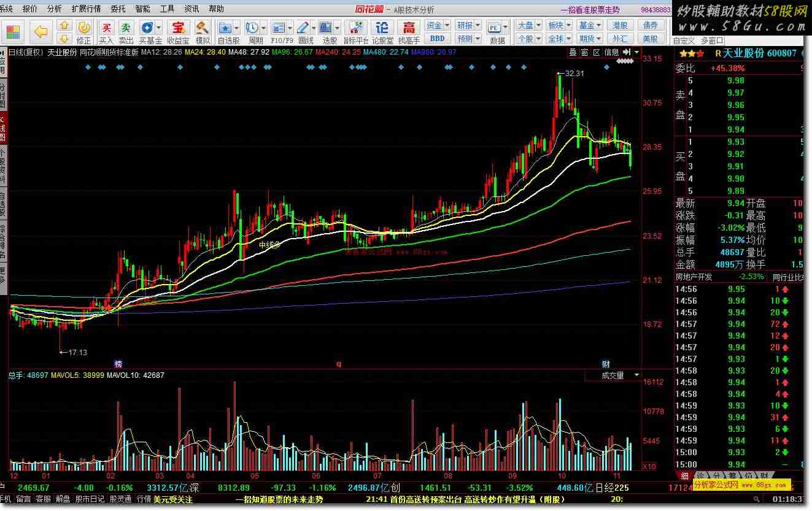This screenshot has width=812, height=511.
Task: Open the 预测 dropdown
Action: [x=469, y=39]
